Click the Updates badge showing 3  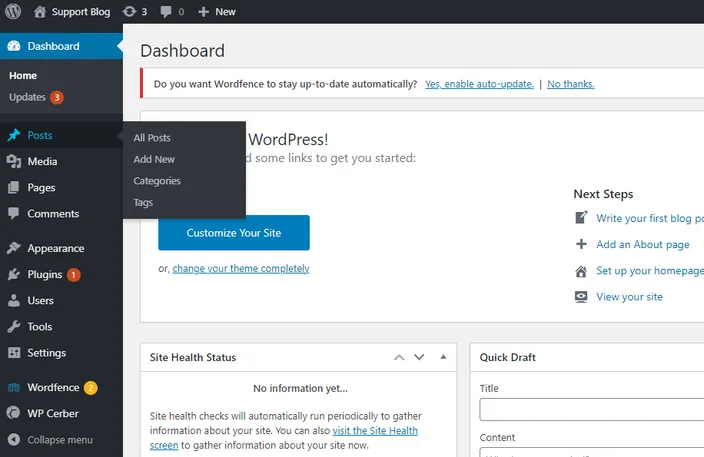coord(57,97)
